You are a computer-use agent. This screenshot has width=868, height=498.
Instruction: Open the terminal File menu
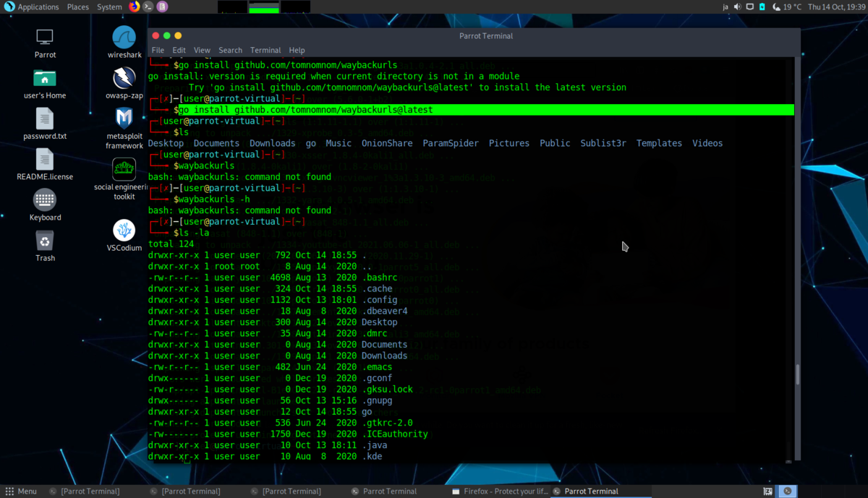158,50
